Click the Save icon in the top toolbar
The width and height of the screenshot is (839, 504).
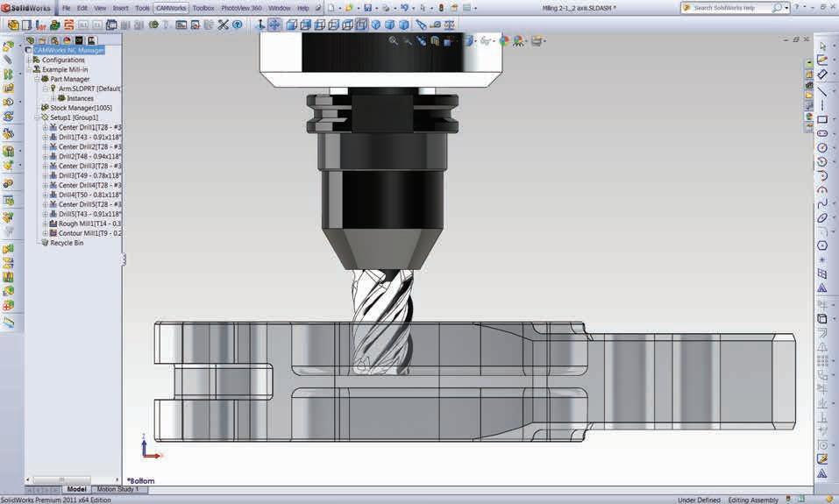click(367, 8)
